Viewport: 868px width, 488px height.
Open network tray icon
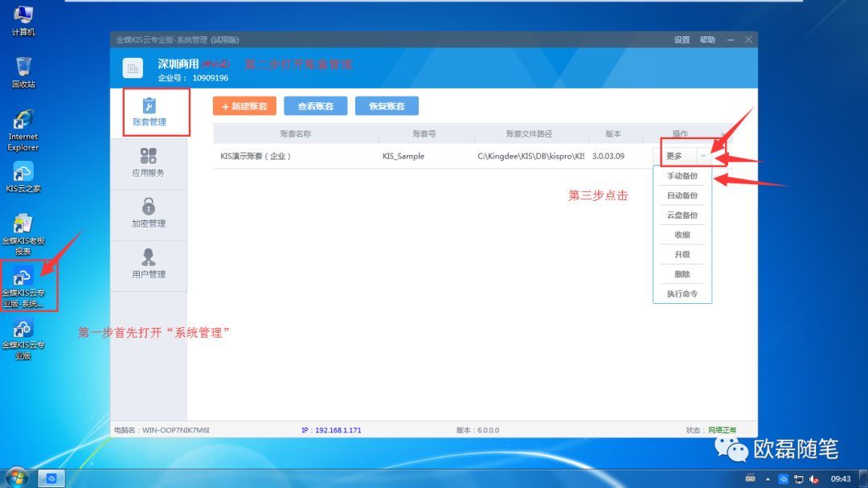click(798, 479)
